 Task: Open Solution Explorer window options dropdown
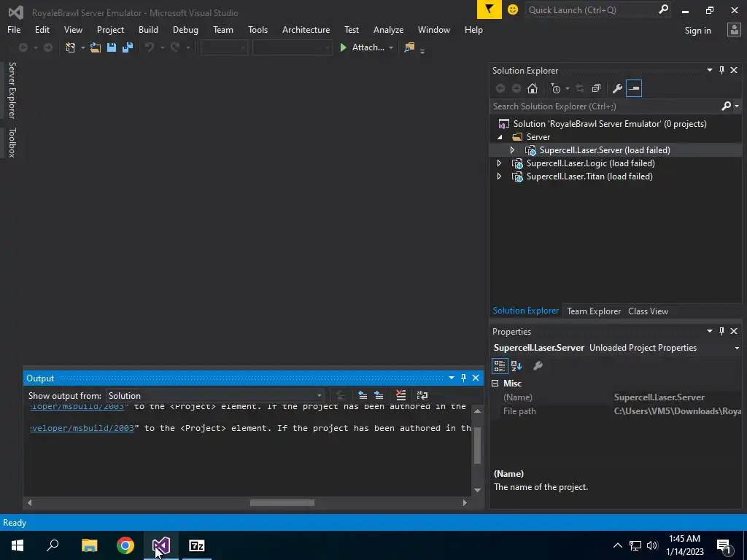709,71
